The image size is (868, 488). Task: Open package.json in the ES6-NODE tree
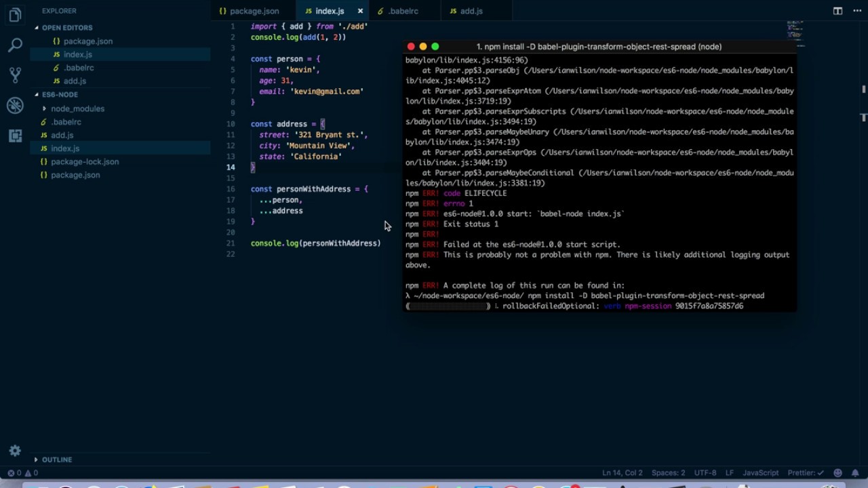[x=75, y=175]
